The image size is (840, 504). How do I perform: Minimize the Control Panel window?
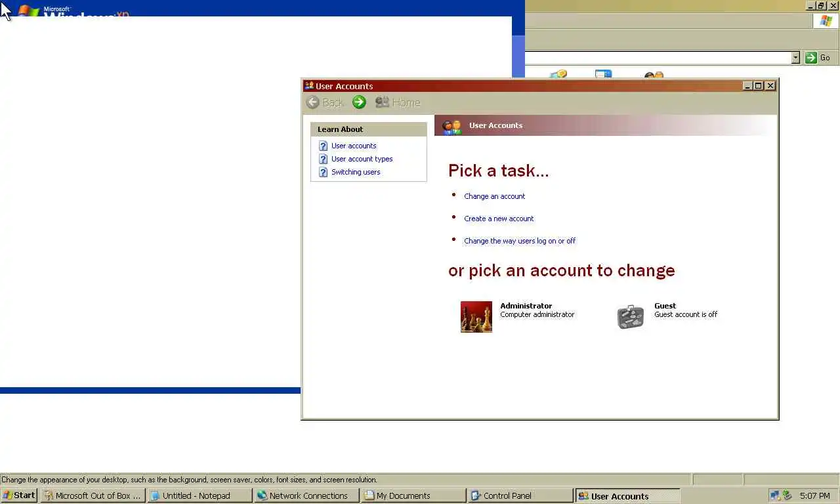pyautogui.click(x=810, y=5)
